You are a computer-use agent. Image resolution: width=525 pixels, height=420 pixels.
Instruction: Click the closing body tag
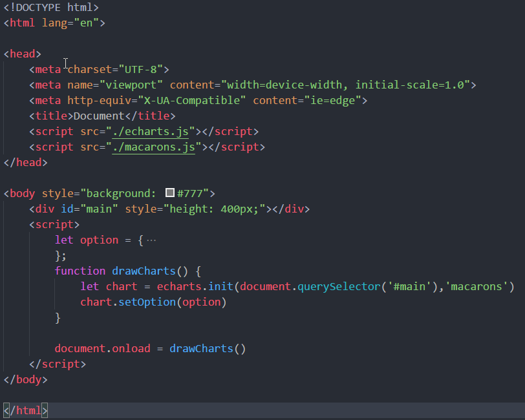point(26,380)
